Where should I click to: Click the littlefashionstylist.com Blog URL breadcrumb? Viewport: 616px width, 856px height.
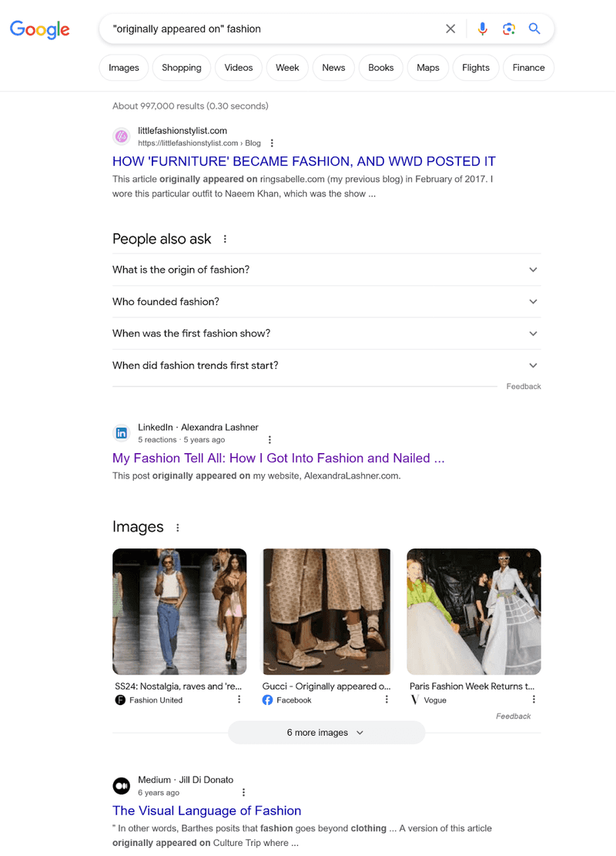199,143
